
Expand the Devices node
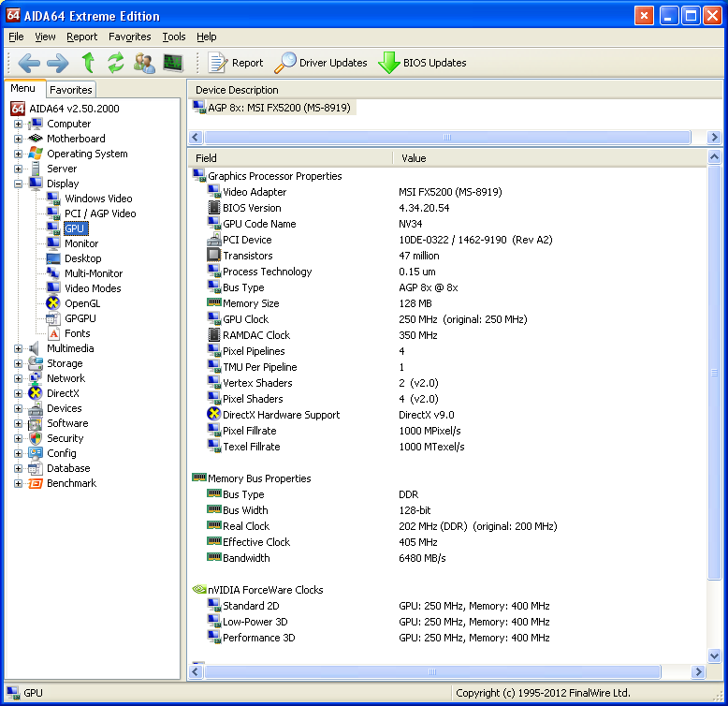(x=18, y=409)
